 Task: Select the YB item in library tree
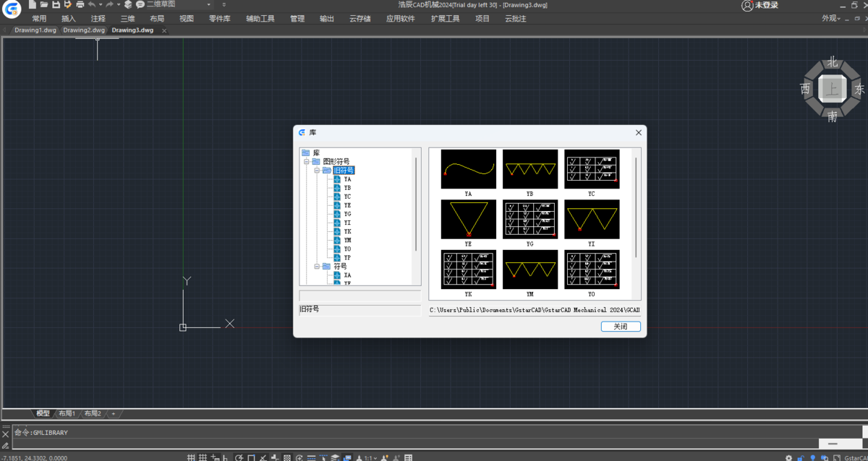coord(342,188)
